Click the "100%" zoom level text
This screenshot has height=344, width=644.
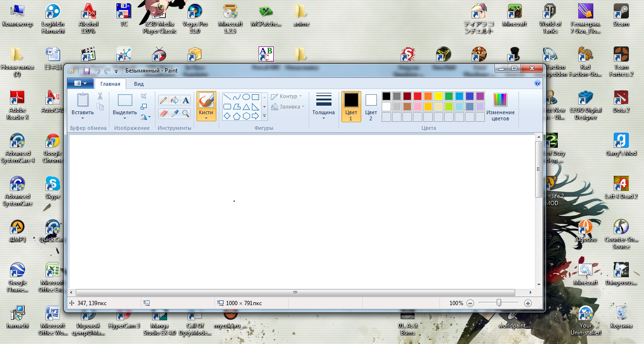pos(456,303)
